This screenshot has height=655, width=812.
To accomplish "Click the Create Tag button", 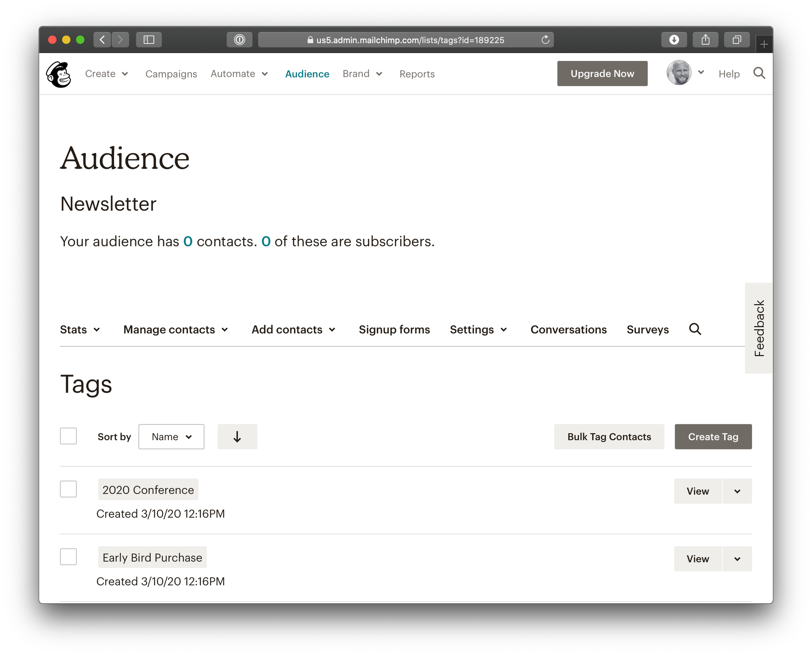I will point(713,437).
